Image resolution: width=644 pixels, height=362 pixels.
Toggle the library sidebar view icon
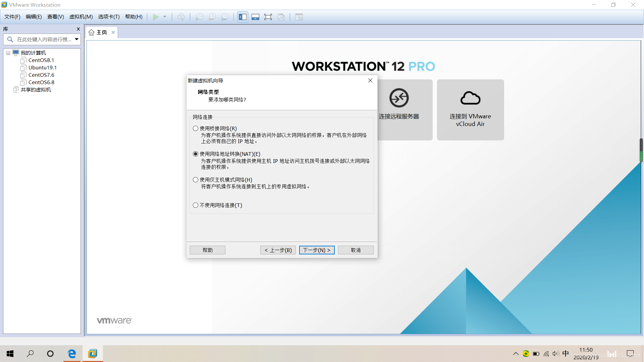pos(243,17)
